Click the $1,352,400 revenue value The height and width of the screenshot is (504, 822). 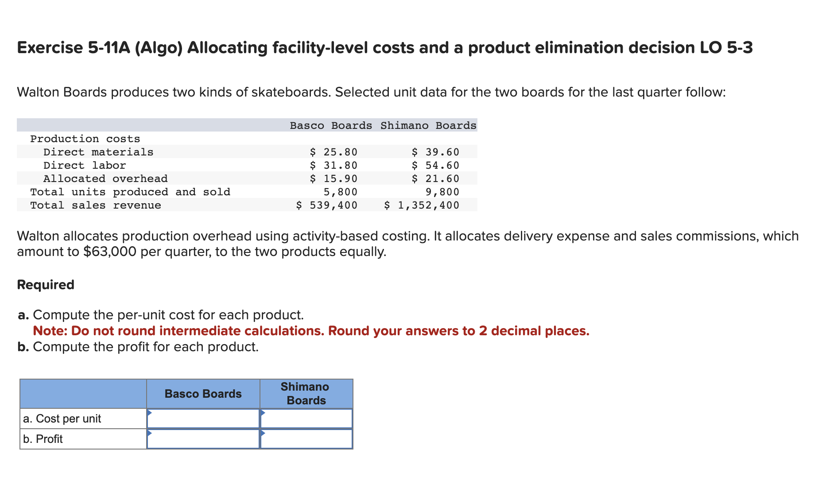(x=421, y=205)
